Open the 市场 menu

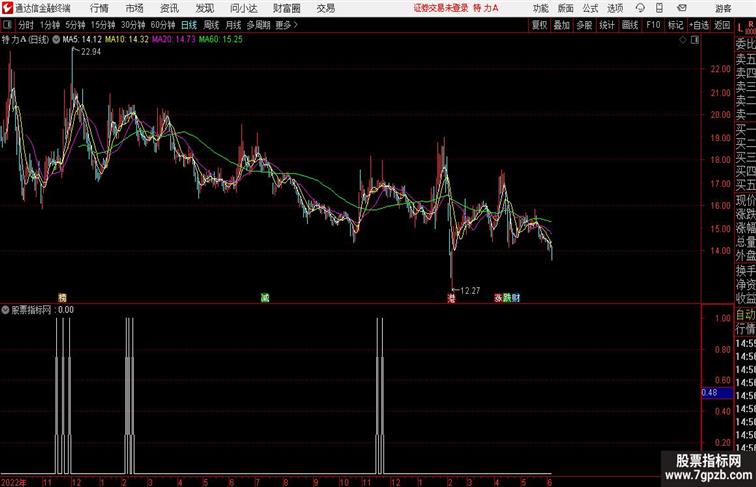click(135, 8)
